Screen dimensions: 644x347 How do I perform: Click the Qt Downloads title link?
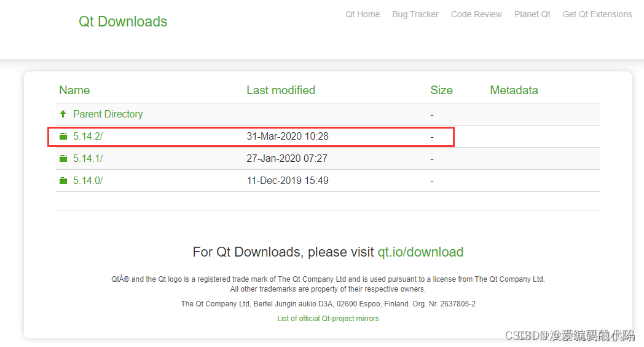[x=123, y=22]
